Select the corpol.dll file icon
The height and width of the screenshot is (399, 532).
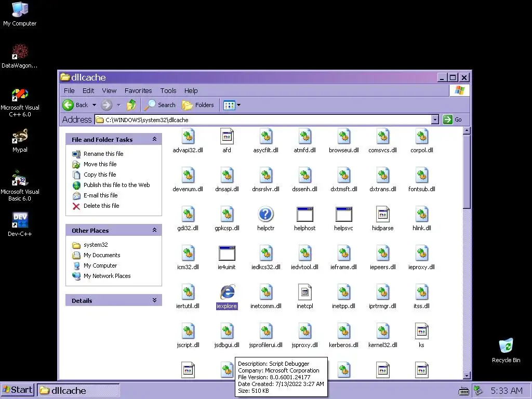pyautogui.click(x=422, y=137)
